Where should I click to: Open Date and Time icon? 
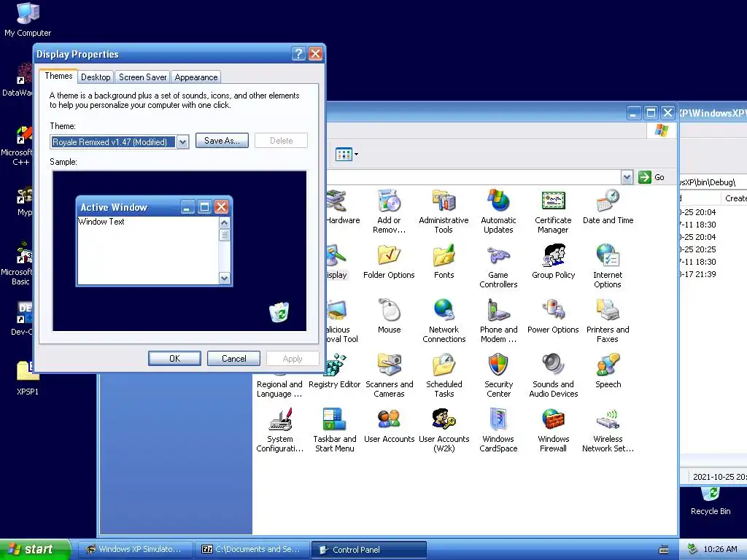[608, 207]
